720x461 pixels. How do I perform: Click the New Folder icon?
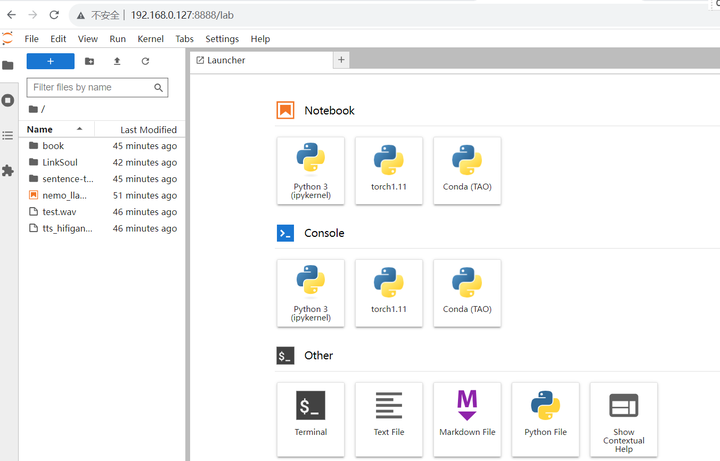pyautogui.click(x=90, y=61)
